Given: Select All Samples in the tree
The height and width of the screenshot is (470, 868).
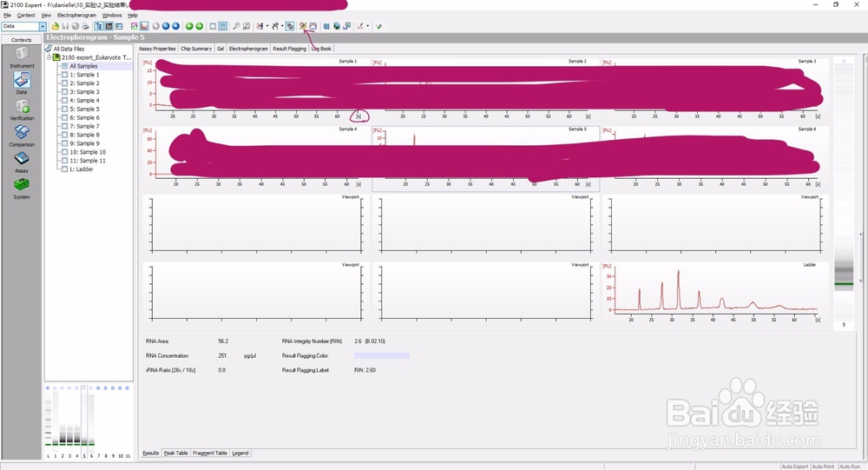Looking at the screenshot, I should [83, 66].
